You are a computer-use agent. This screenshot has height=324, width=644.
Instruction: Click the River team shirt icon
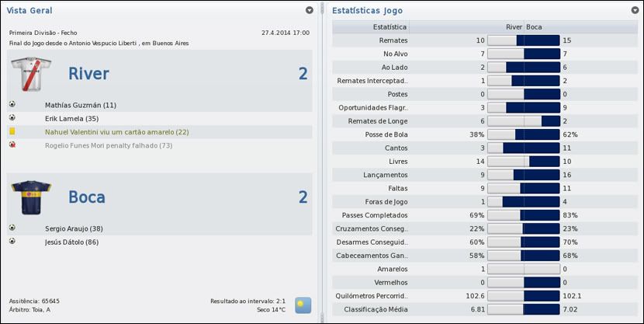30,75
